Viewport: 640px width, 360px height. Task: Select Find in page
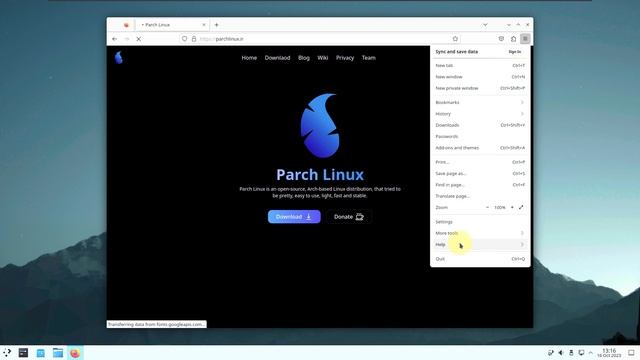[480, 185]
